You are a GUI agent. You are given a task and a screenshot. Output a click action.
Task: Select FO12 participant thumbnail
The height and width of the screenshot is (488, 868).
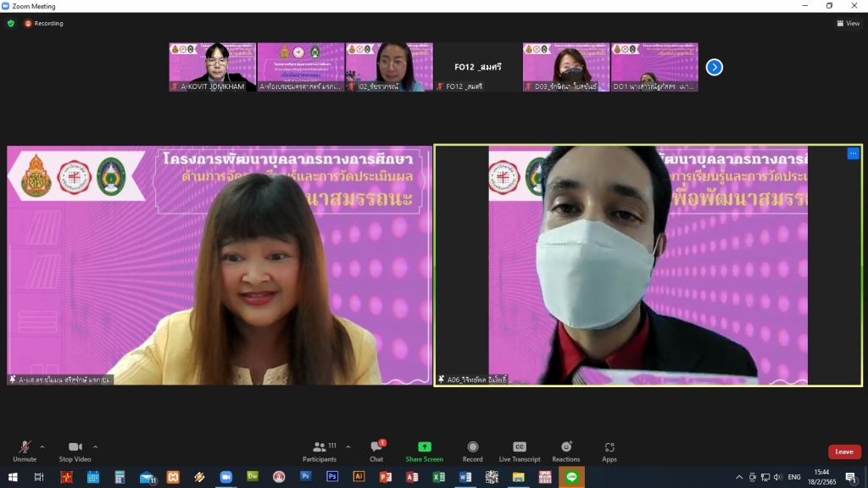pos(478,67)
